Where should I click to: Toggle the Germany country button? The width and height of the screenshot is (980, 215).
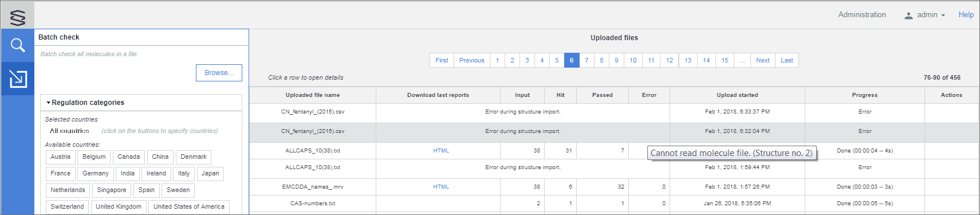tap(96, 174)
